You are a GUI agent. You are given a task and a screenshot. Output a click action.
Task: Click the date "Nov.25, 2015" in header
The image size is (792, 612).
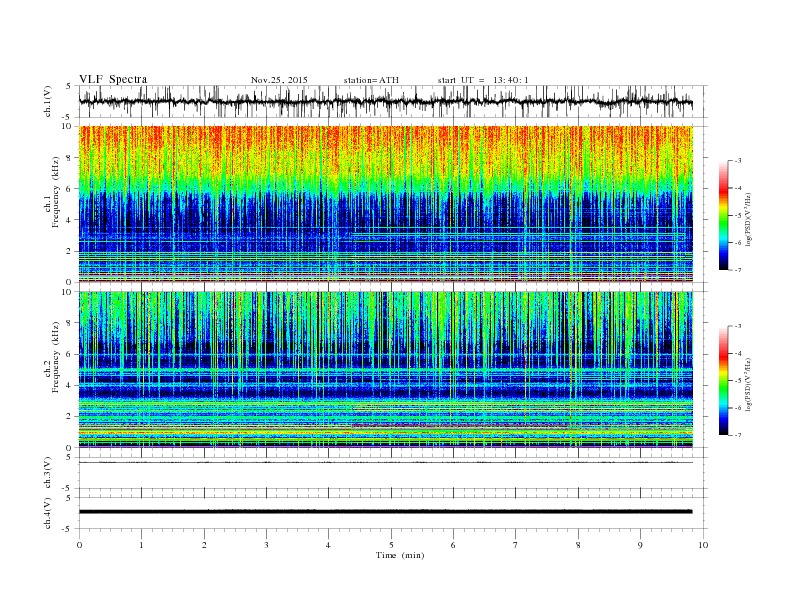tap(279, 80)
